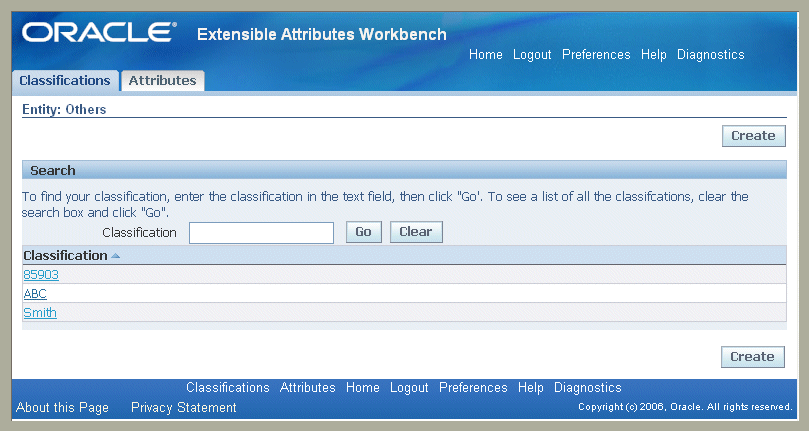Click Logout in the header

[532, 55]
